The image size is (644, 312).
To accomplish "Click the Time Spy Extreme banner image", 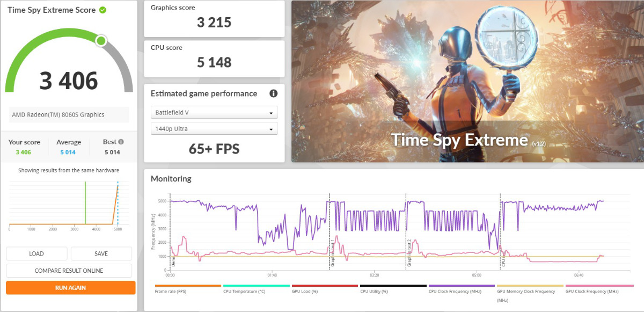I will (x=467, y=81).
